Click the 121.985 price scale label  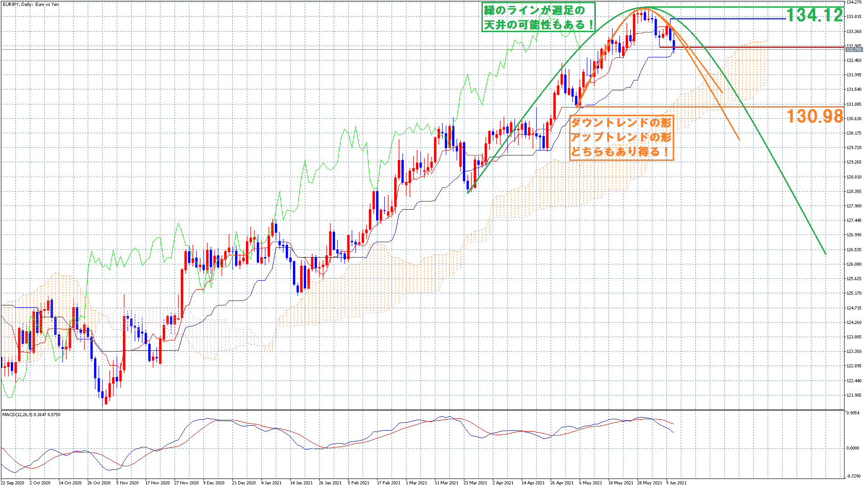pos(854,395)
